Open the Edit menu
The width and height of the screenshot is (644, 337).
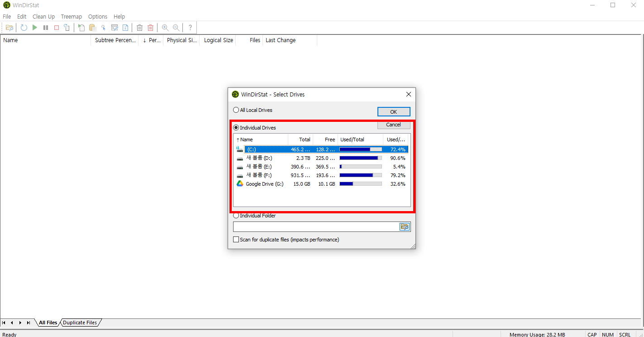click(x=22, y=16)
